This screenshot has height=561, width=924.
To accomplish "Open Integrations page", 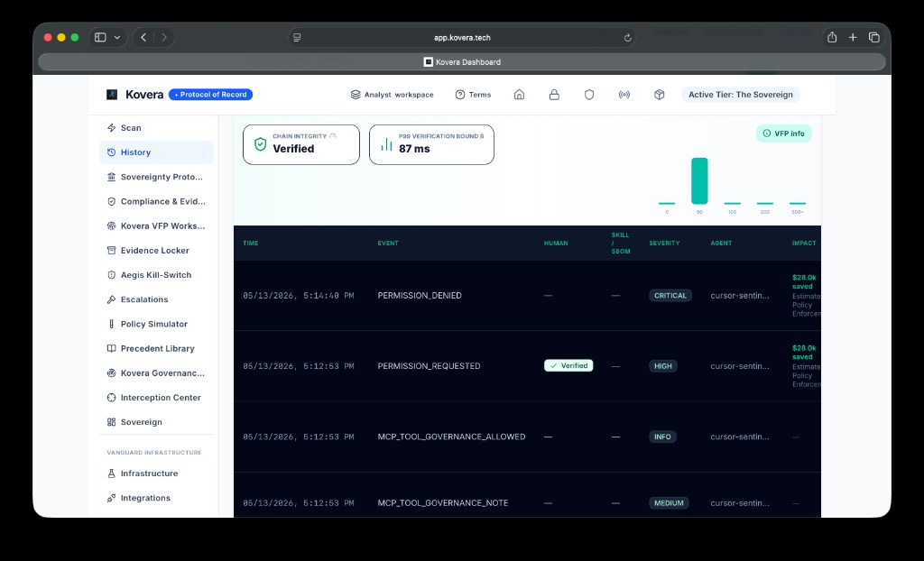I will 157,498.
